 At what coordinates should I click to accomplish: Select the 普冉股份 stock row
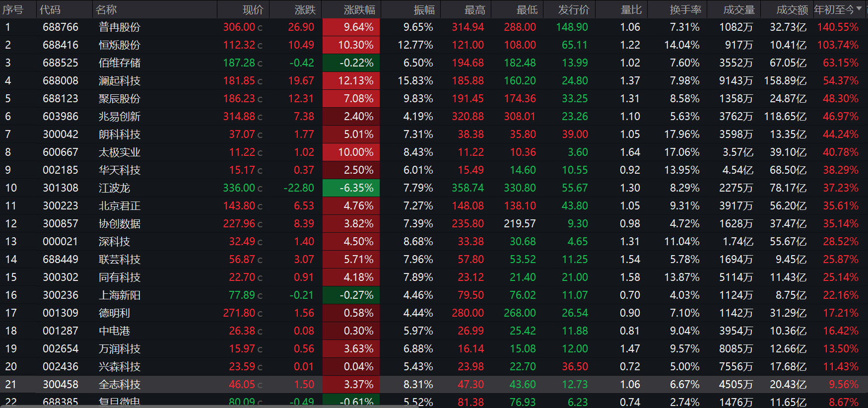120,27
